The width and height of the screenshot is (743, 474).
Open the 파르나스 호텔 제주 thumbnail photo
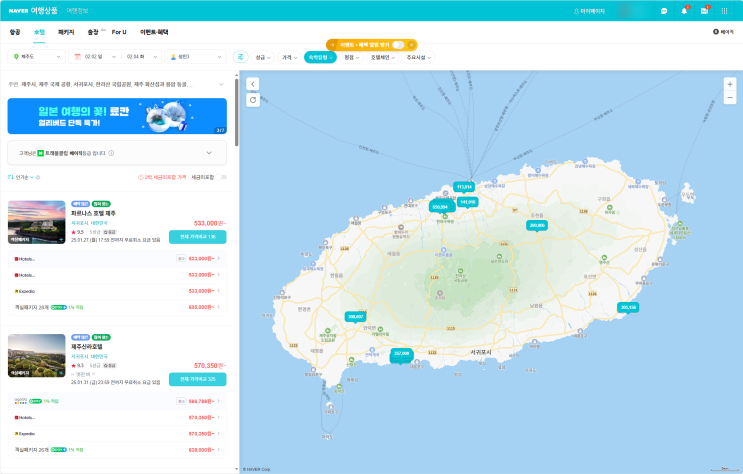point(36,222)
